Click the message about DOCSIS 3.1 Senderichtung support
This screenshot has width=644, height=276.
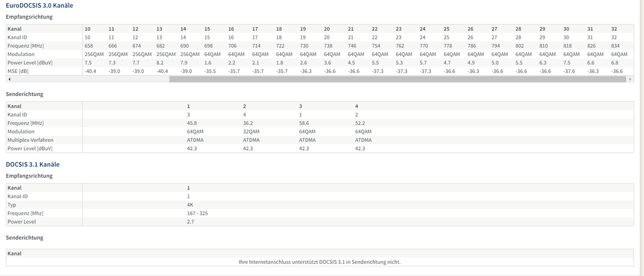click(319, 262)
